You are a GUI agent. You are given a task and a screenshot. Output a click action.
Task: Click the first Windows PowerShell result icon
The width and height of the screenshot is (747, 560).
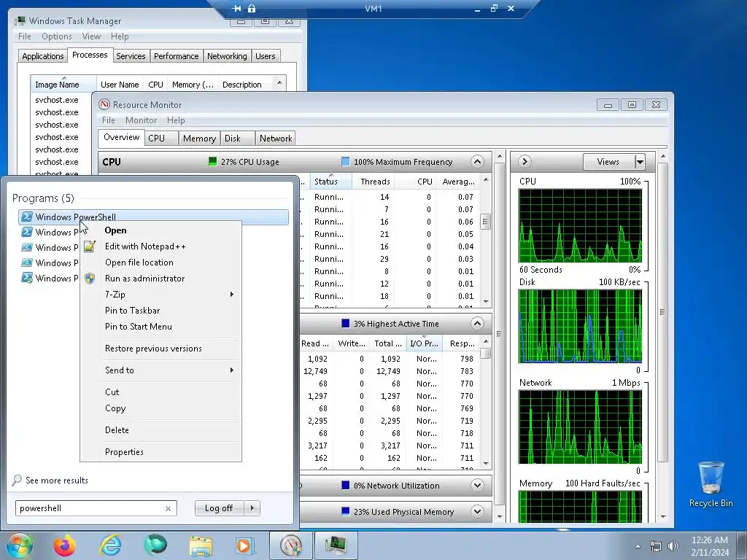pyautogui.click(x=27, y=217)
